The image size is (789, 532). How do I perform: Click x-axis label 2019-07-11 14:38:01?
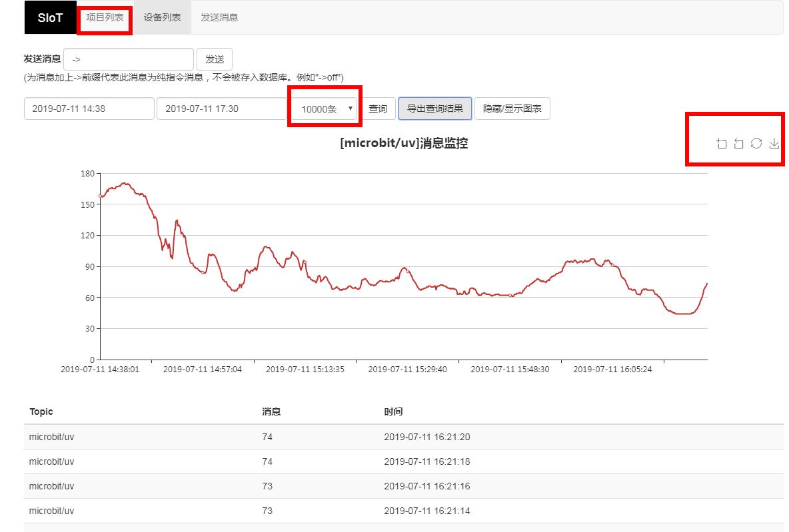[100, 369]
